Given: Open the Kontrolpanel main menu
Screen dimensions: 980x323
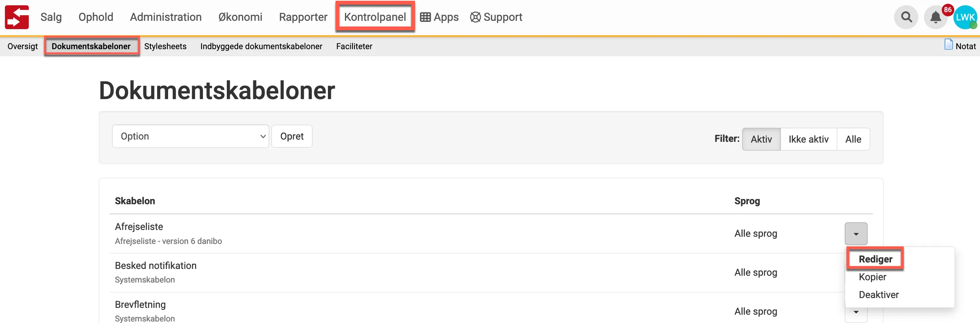Looking at the screenshot, I should [x=375, y=17].
